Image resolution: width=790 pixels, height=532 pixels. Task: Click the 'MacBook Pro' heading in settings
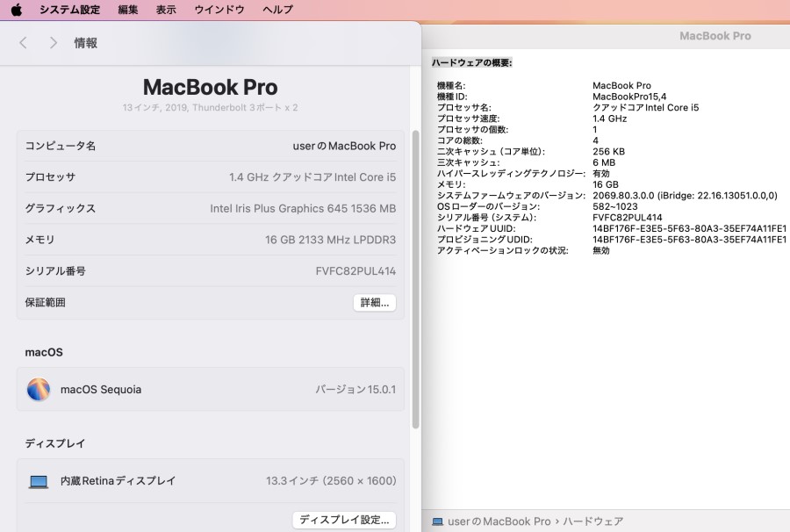click(210, 87)
